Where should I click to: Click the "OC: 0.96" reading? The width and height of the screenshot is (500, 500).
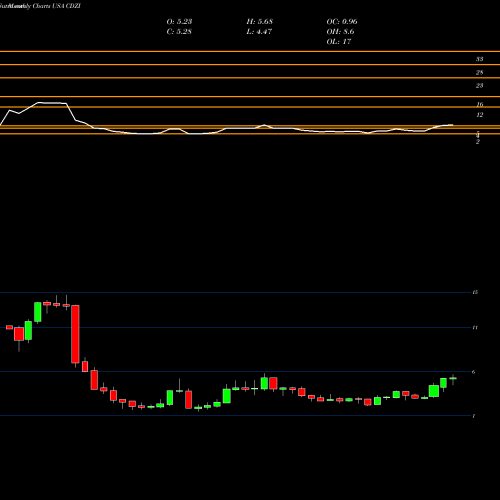coord(342,22)
